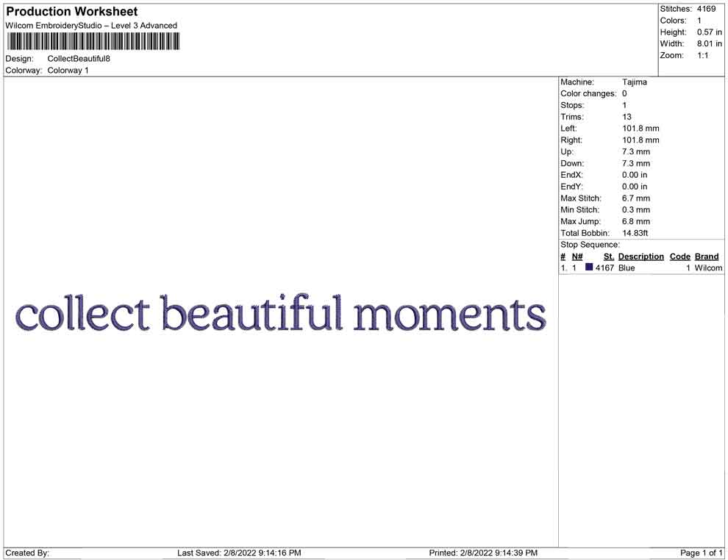Image resolution: width=728 pixels, height=560 pixels.
Task: Click the Printed timestamp in footer
Action: pos(483,553)
